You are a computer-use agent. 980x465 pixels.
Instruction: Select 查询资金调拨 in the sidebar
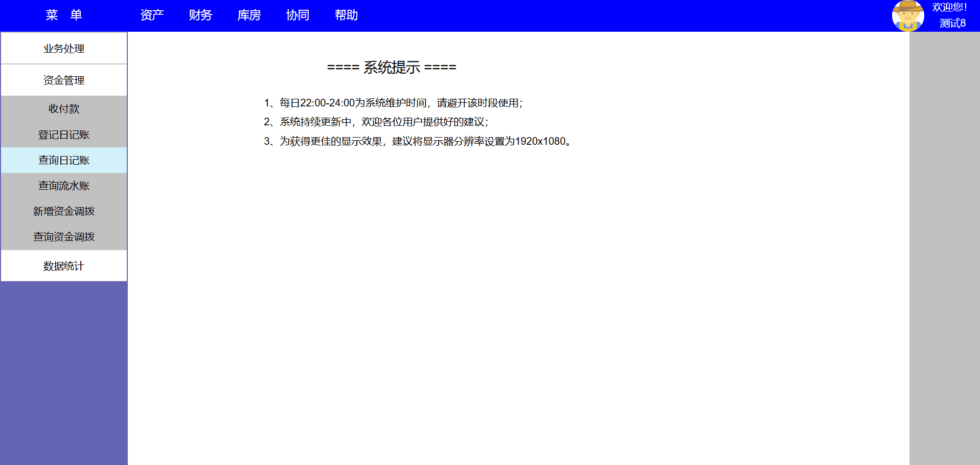point(64,237)
